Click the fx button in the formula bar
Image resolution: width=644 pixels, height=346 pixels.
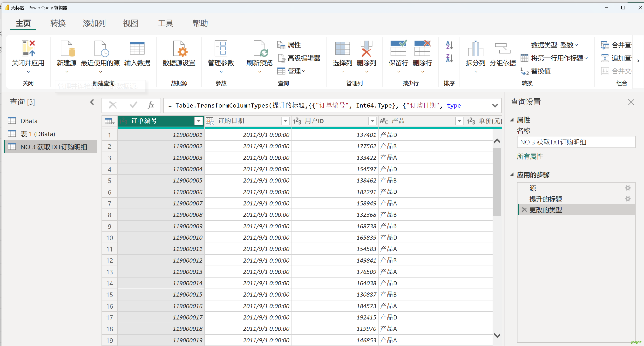[151, 105]
